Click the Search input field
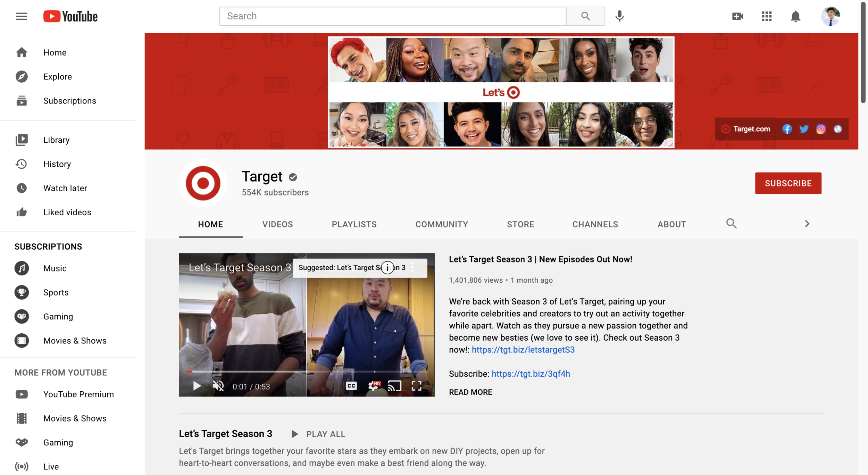868x475 pixels. click(393, 16)
